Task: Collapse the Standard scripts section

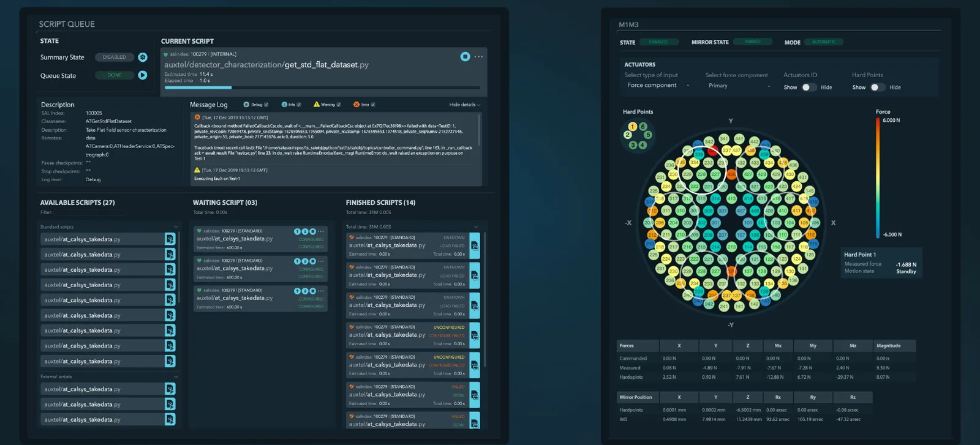Action: 176,227
